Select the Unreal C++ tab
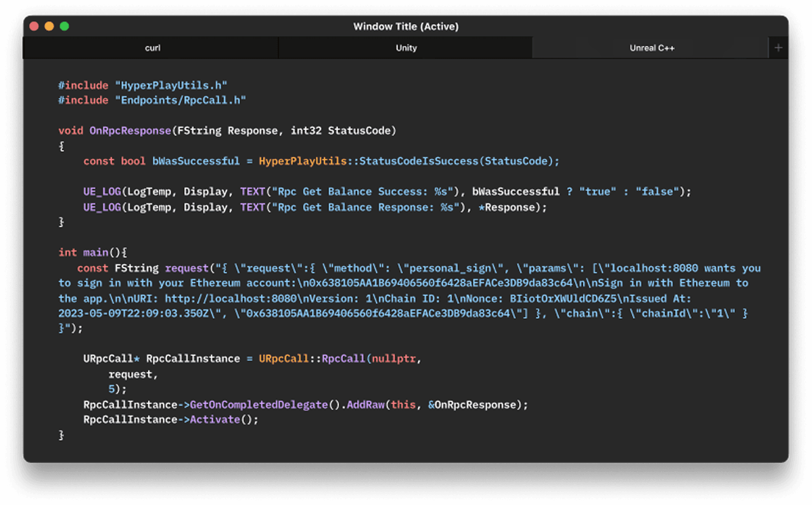 pyautogui.click(x=651, y=48)
